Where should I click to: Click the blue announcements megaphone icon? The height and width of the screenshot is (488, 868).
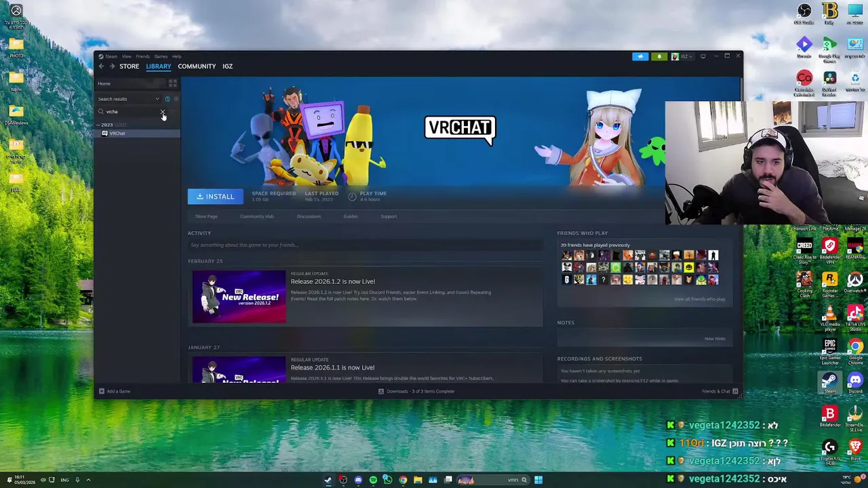click(640, 56)
